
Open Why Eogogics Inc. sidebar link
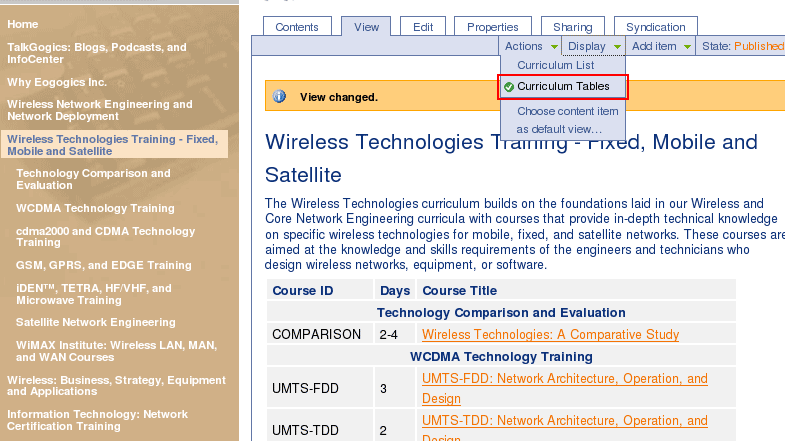(x=57, y=82)
